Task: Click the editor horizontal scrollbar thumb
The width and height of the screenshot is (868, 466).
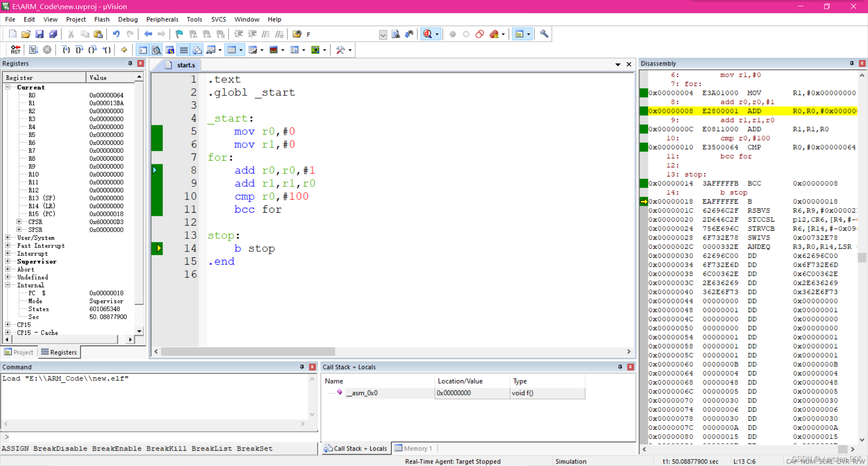Action: [248, 352]
